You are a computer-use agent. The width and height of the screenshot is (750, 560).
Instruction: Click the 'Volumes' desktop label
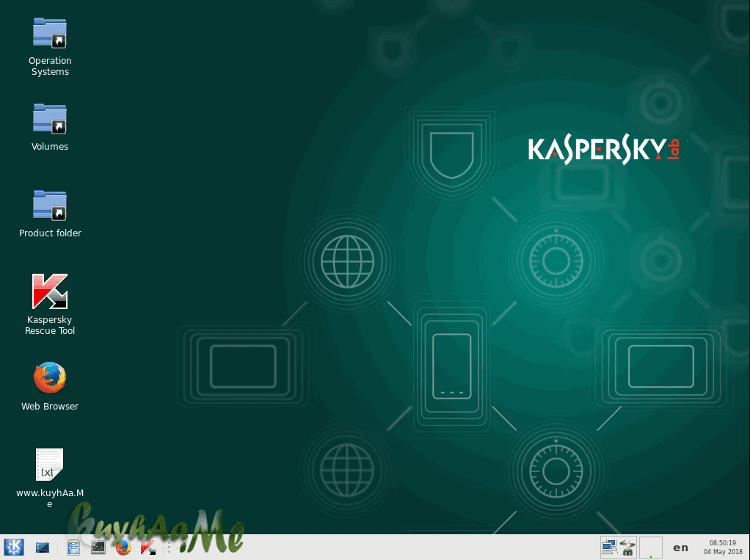tap(50, 146)
